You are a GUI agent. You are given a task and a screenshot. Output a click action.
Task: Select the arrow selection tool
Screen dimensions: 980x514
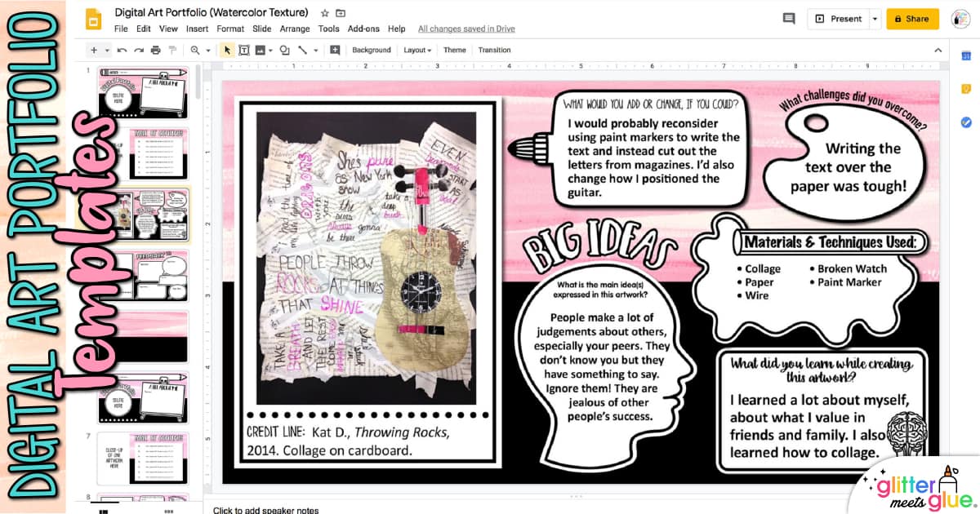227,50
